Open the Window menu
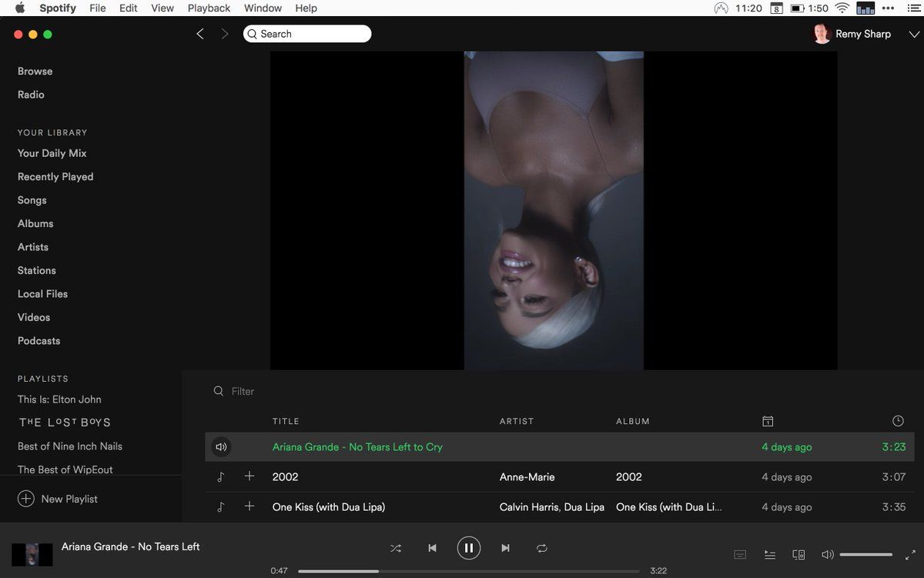The image size is (924, 578). tap(263, 8)
